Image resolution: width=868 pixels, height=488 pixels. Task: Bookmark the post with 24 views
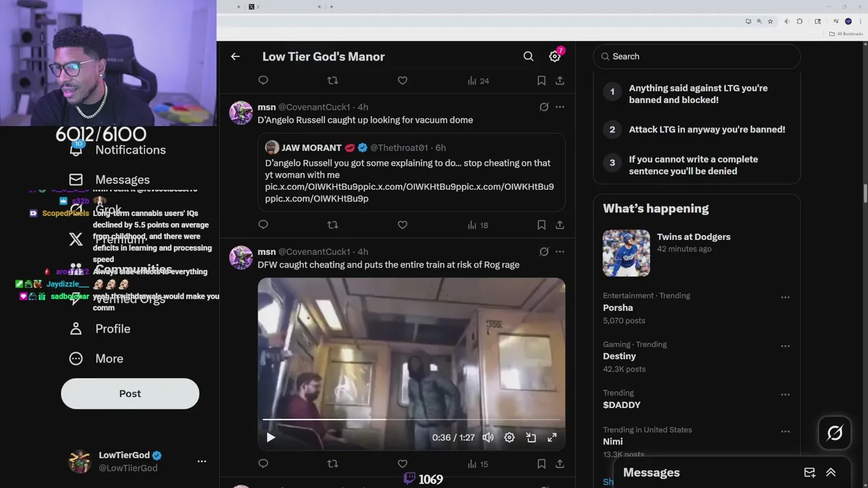pos(541,80)
